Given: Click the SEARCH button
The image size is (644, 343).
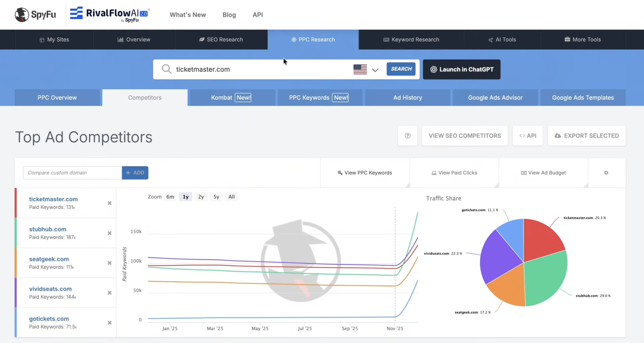Looking at the screenshot, I should (x=401, y=69).
